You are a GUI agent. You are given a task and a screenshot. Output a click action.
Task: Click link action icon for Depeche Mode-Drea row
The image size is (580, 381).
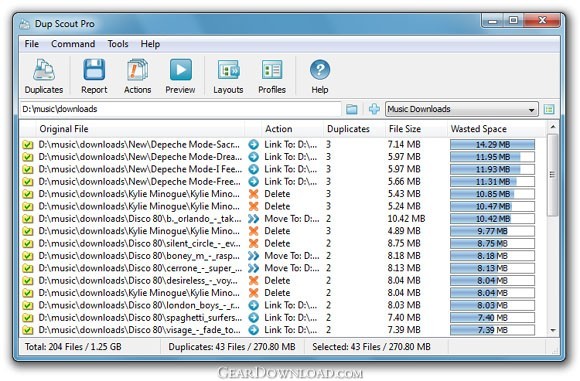click(x=253, y=157)
